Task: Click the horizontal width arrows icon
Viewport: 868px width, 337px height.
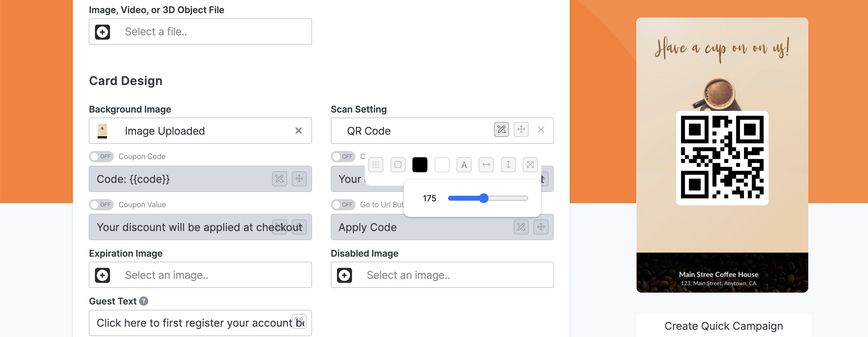Action: click(486, 165)
